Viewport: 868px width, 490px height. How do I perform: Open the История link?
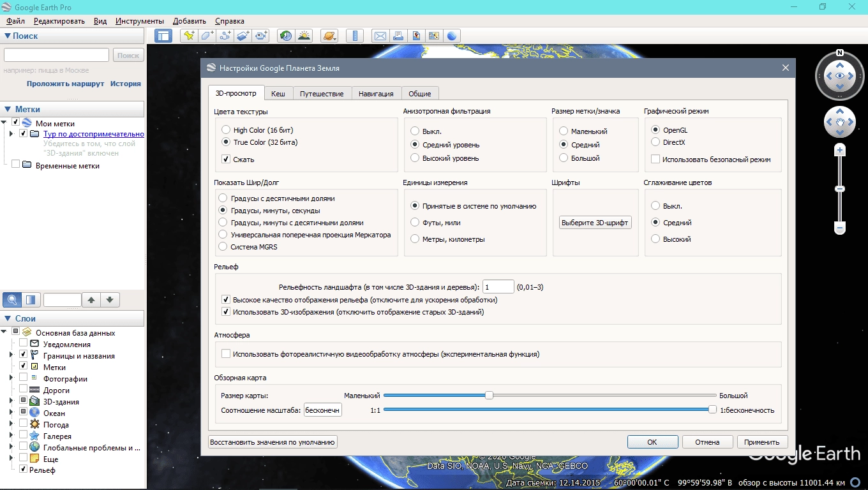pos(126,84)
